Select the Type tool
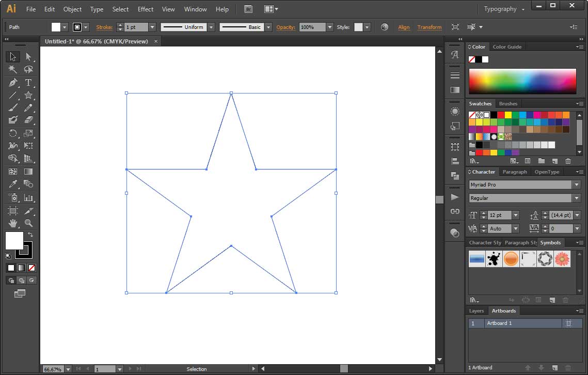Viewport: 588px width, 375px height. click(28, 83)
